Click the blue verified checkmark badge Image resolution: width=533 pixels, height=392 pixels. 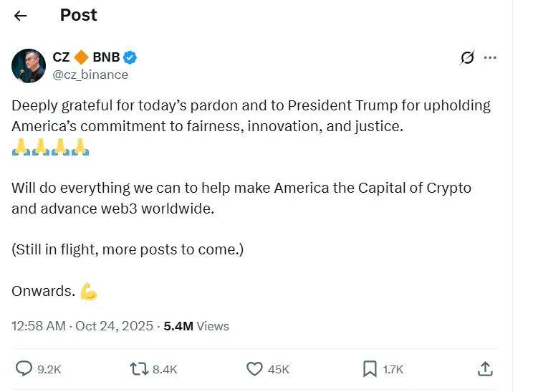click(x=130, y=57)
